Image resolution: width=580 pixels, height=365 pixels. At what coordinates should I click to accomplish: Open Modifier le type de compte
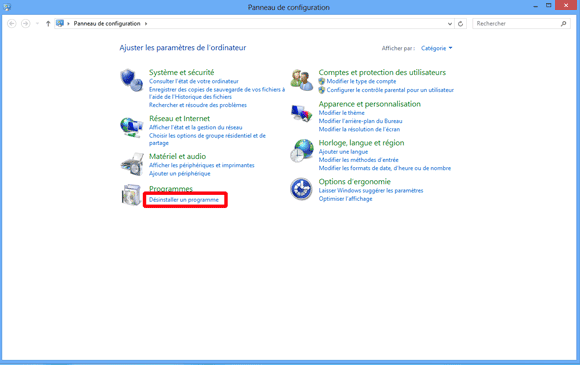point(361,81)
